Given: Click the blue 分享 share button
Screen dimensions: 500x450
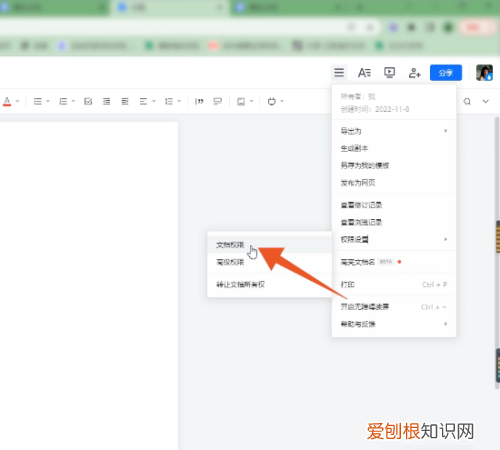Looking at the screenshot, I should (x=446, y=73).
